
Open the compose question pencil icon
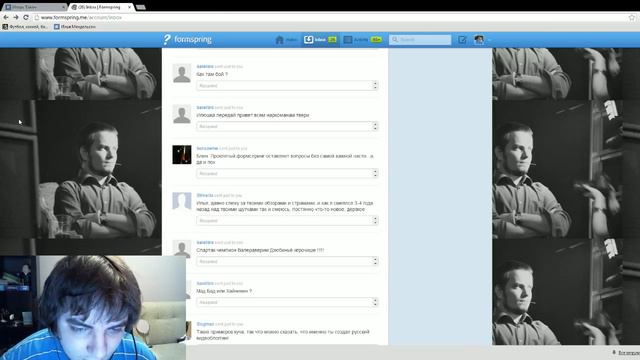click(462, 40)
